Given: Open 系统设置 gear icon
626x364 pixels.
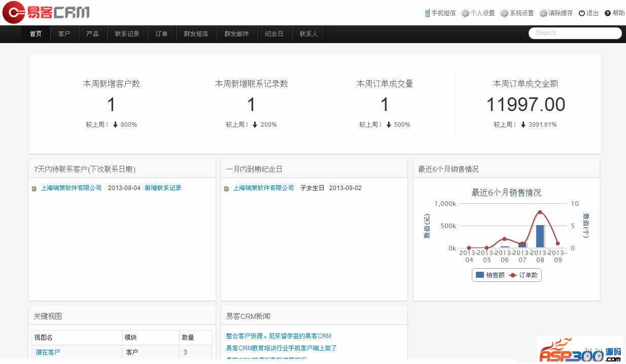Looking at the screenshot, I should pyautogui.click(x=504, y=13).
